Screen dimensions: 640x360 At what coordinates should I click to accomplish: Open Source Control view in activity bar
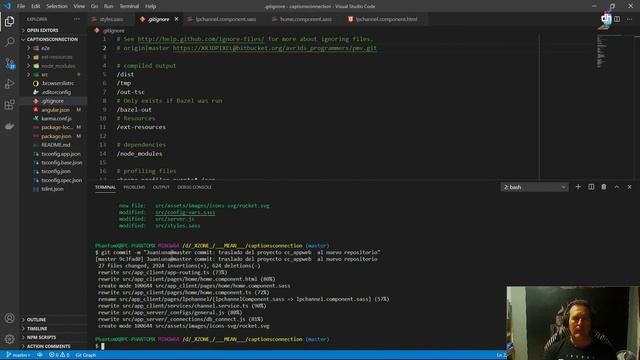9,63
